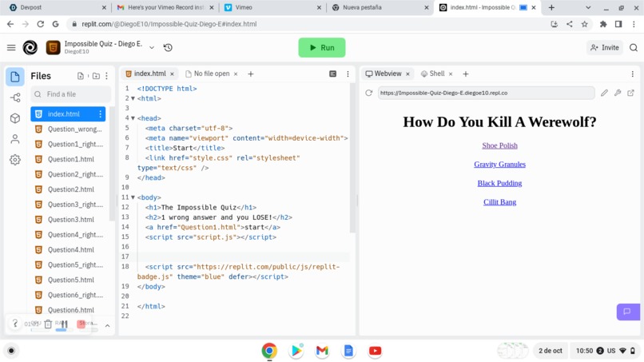Expand the project name dropdown chevron

click(152, 48)
